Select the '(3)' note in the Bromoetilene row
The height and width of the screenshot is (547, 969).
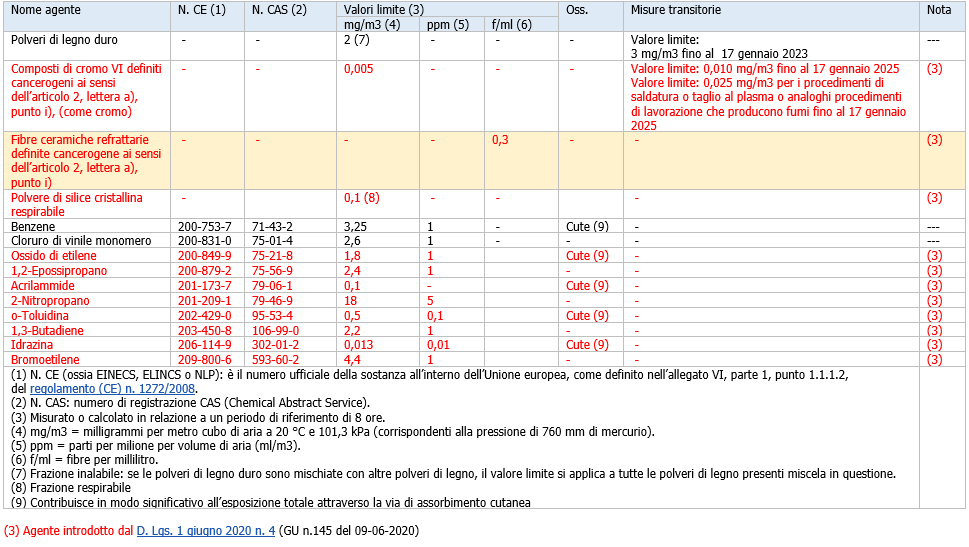[x=934, y=360]
